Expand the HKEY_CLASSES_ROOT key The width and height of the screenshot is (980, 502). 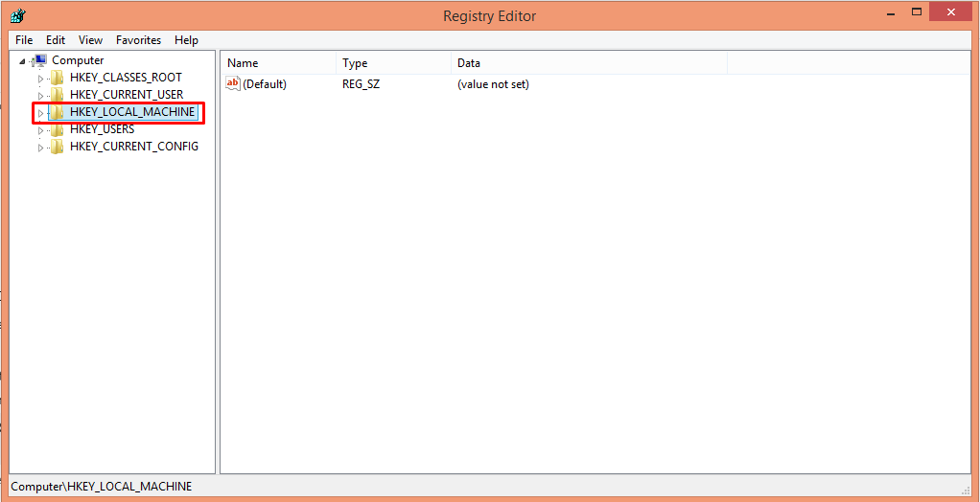40,79
